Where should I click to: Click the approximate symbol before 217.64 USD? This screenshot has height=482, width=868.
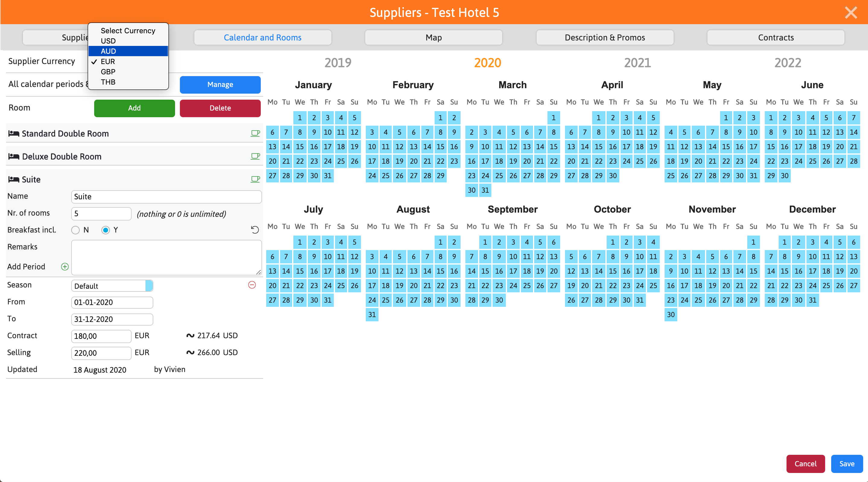point(190,336)
